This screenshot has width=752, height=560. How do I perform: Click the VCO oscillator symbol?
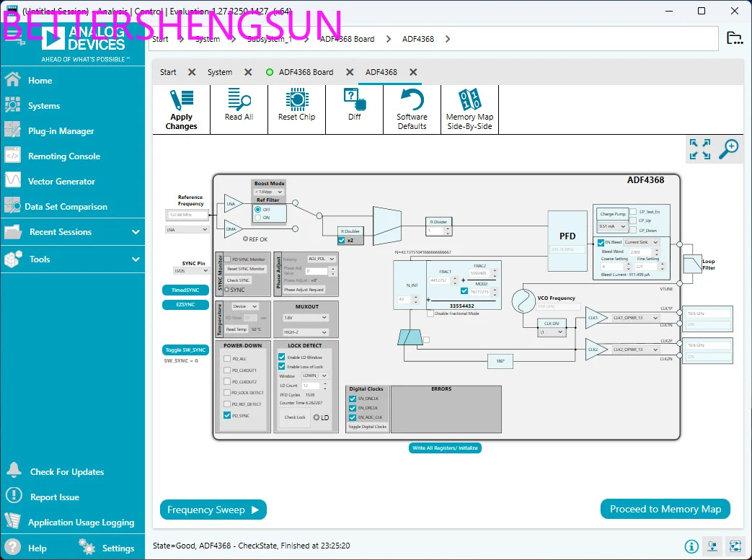click(523, 301)
